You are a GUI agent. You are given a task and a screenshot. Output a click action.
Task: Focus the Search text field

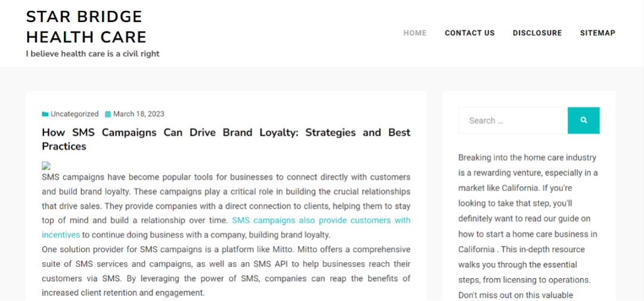[x=513, y=121]
